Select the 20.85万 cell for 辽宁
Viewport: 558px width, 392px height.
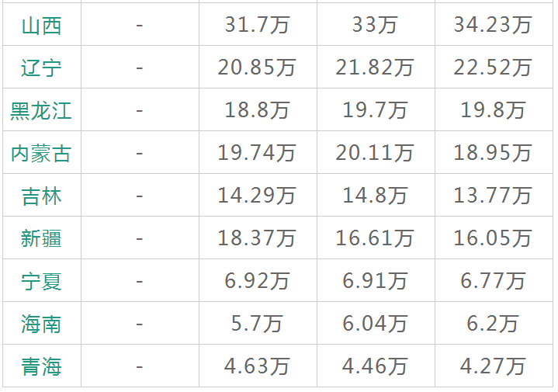pyautogui.click(x=257, y=68)
